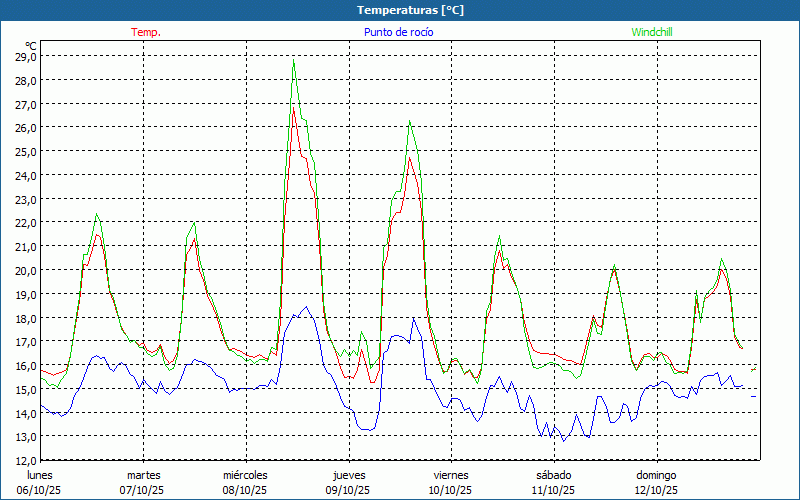Screen dimensions: 800x500
Task: Click the 29,0 value on temperature axis
Action: [26, 56]
